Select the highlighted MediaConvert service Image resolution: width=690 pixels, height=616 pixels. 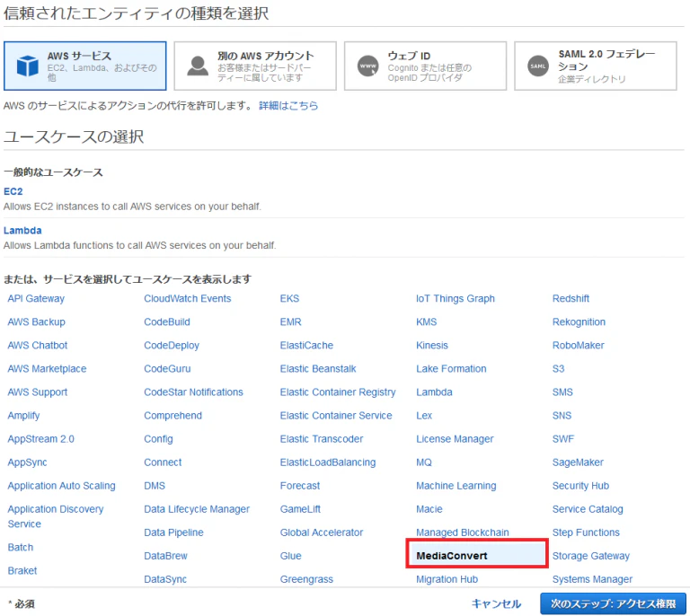[x=477, y=553]
